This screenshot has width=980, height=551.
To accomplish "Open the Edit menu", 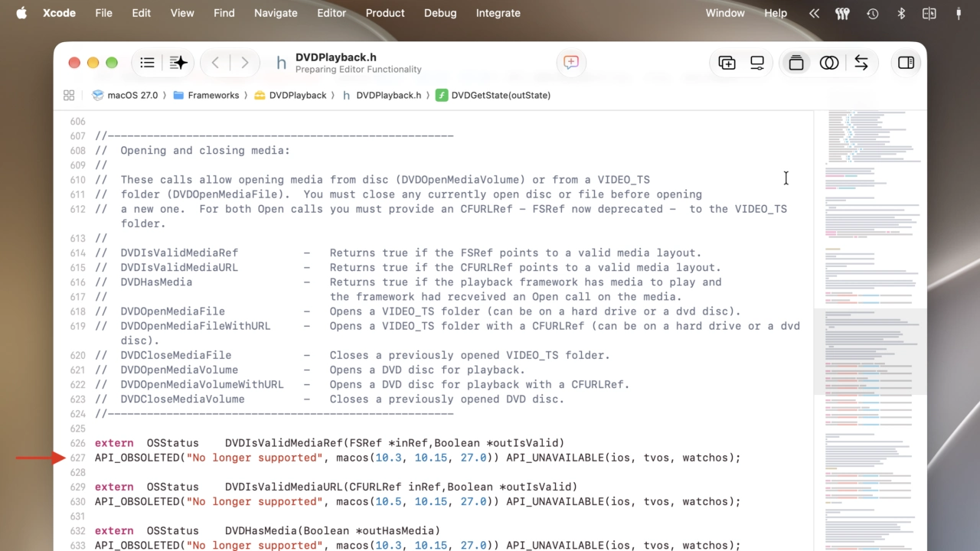I will pos(141,13).
